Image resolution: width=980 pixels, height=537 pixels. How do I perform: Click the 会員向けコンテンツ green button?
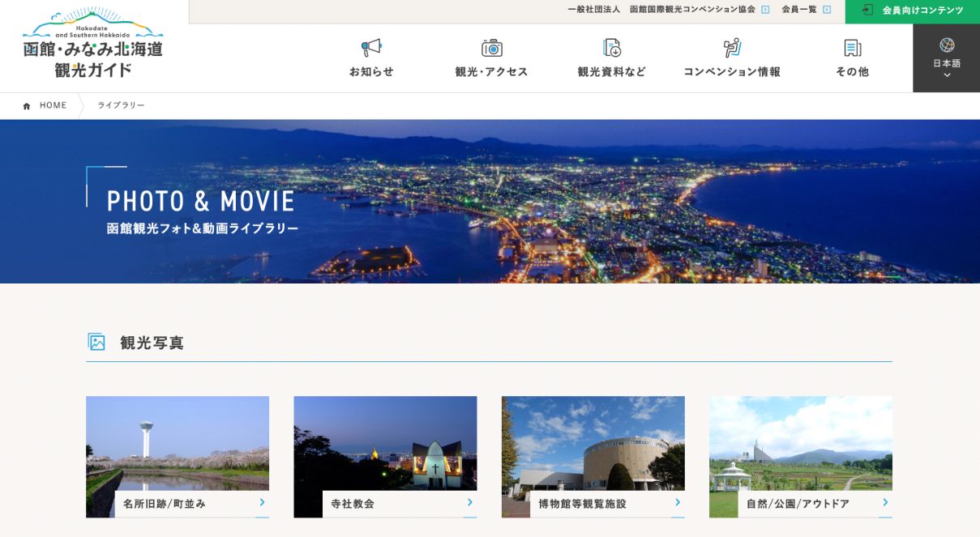click(913, 11)
